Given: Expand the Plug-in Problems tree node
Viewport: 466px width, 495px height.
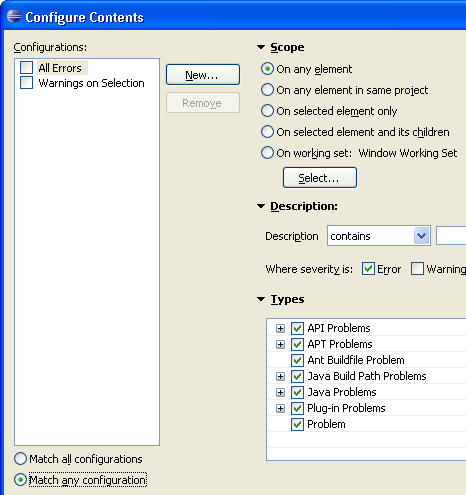Looking at the screenshot, I should [x=280, y=409].
